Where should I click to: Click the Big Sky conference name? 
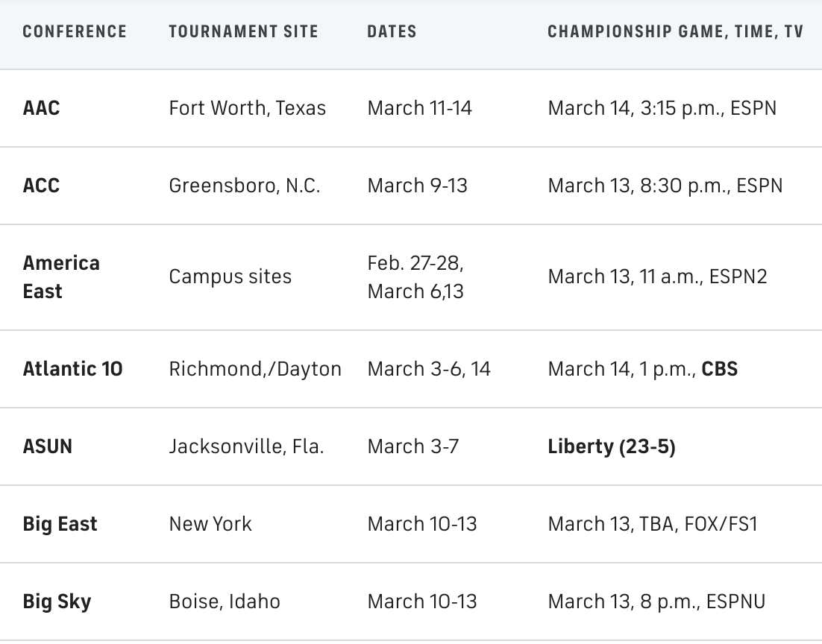click(57, 602)
